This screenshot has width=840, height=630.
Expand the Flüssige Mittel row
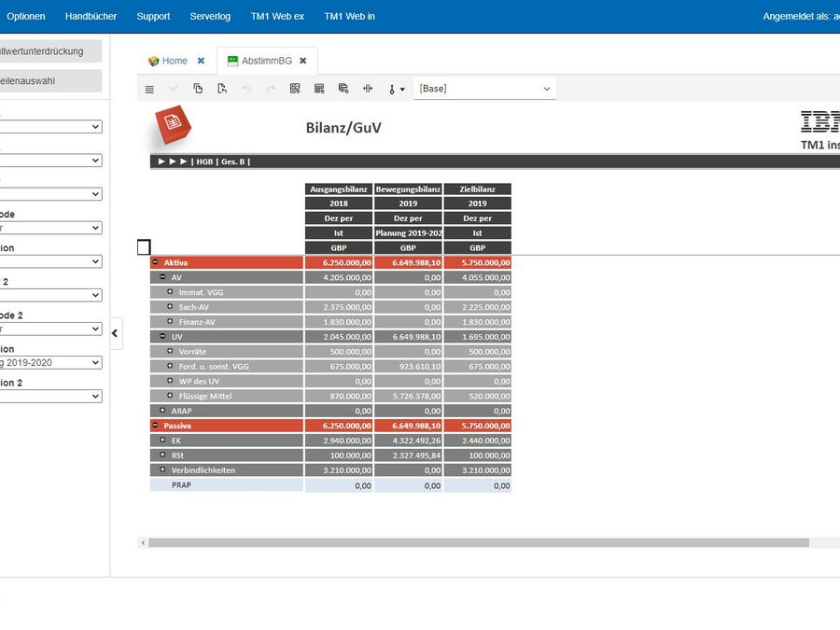coord(171,396)
